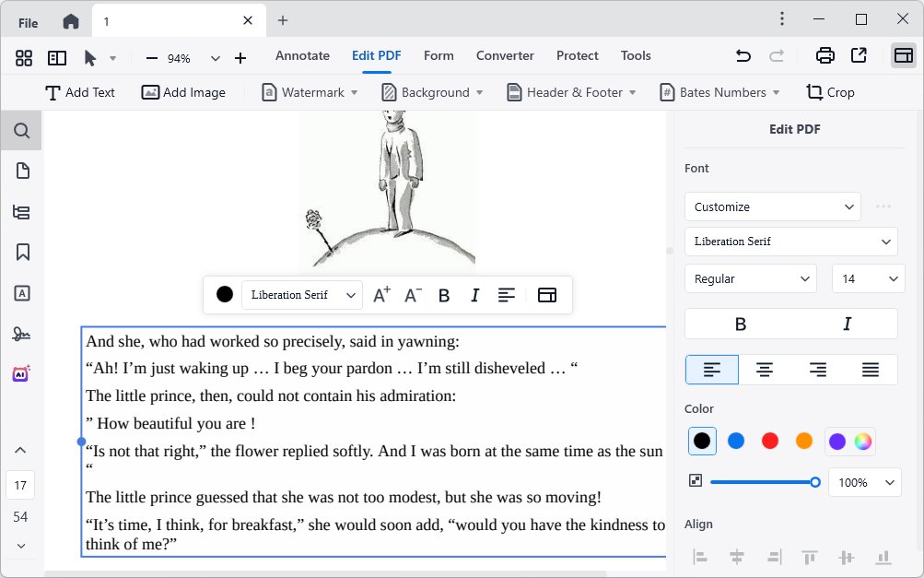Enable center text alignment
Screen dimensions: 924x578
(x=764, y=369)
